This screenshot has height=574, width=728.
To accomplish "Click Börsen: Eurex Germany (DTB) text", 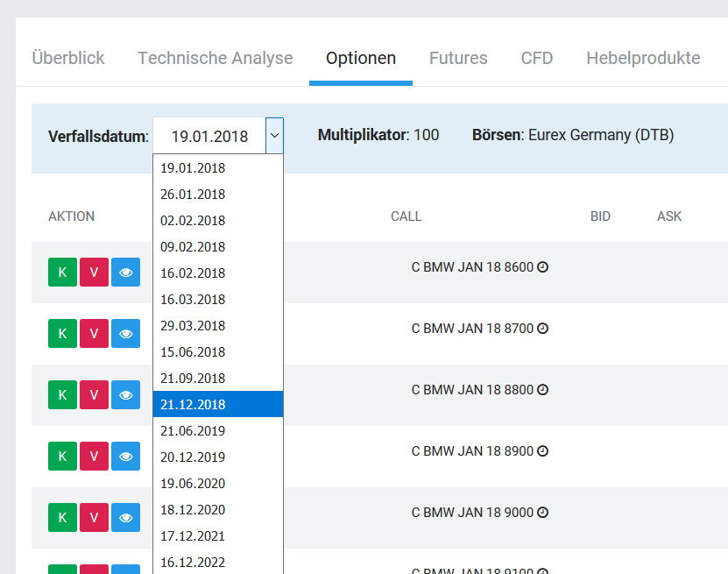I will tap(573, 135).
